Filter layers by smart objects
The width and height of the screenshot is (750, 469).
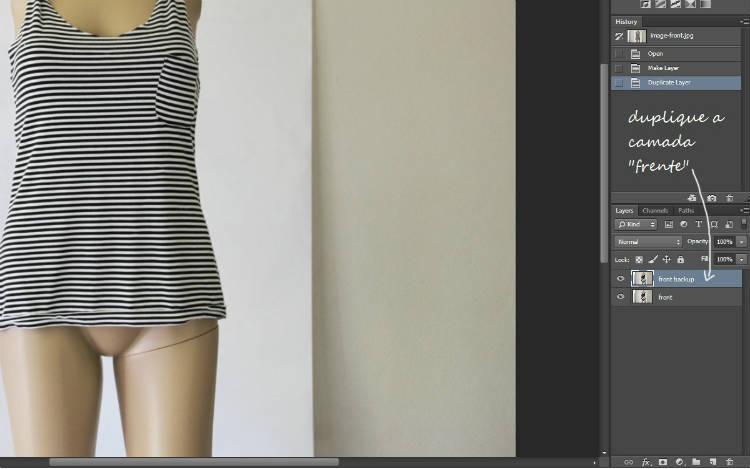[x=729, y=224]
